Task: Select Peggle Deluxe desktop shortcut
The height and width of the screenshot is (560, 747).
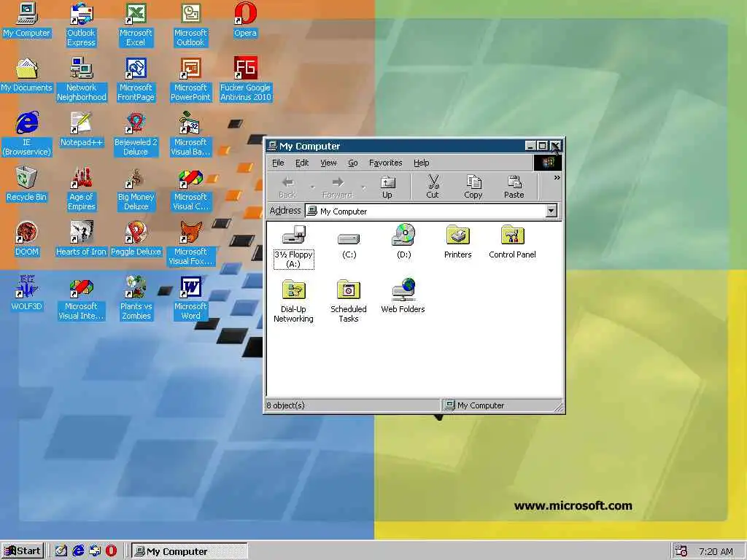Action: pos(136,239)
